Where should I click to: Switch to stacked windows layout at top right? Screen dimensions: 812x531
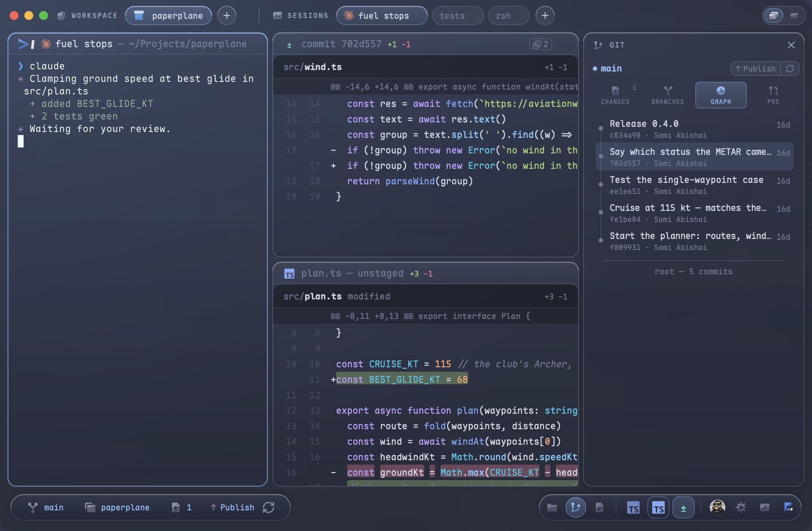point(773,15)
